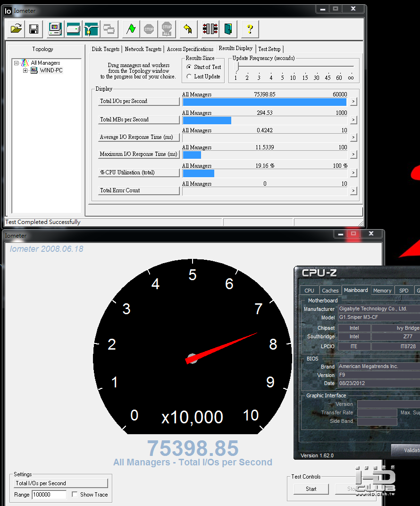The height and width of the screenshot is (506, 420).
Task: Click Total MBs per Second progress bar
Action: pyautogui.click(x=265, y=120)
